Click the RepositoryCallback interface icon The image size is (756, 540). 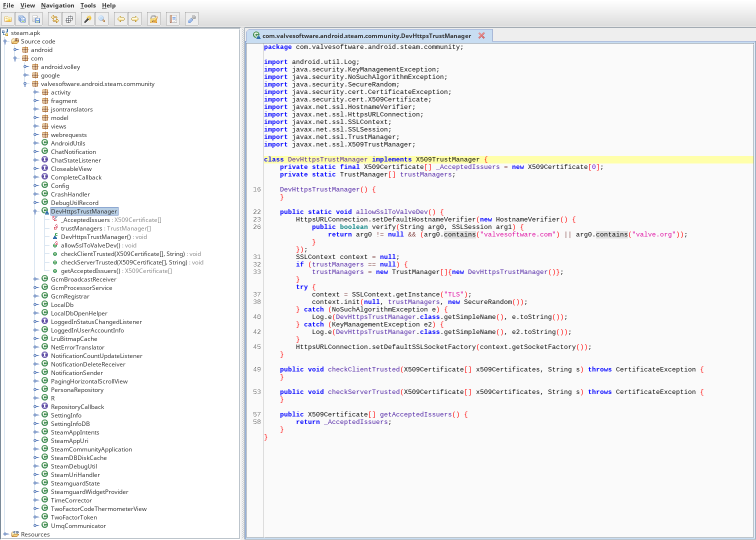tap(45, 407)
